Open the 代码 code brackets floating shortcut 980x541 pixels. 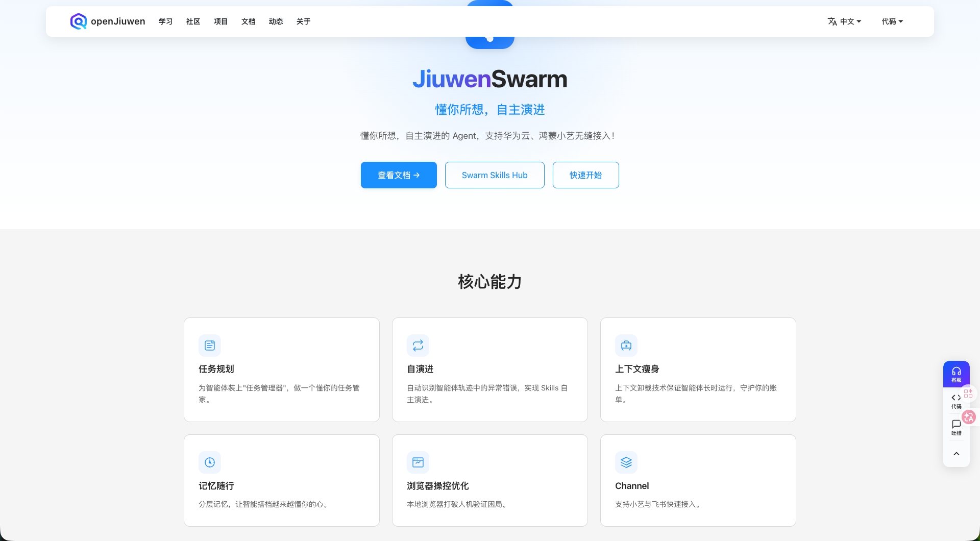pyautogui.click(x=956, y=401)
